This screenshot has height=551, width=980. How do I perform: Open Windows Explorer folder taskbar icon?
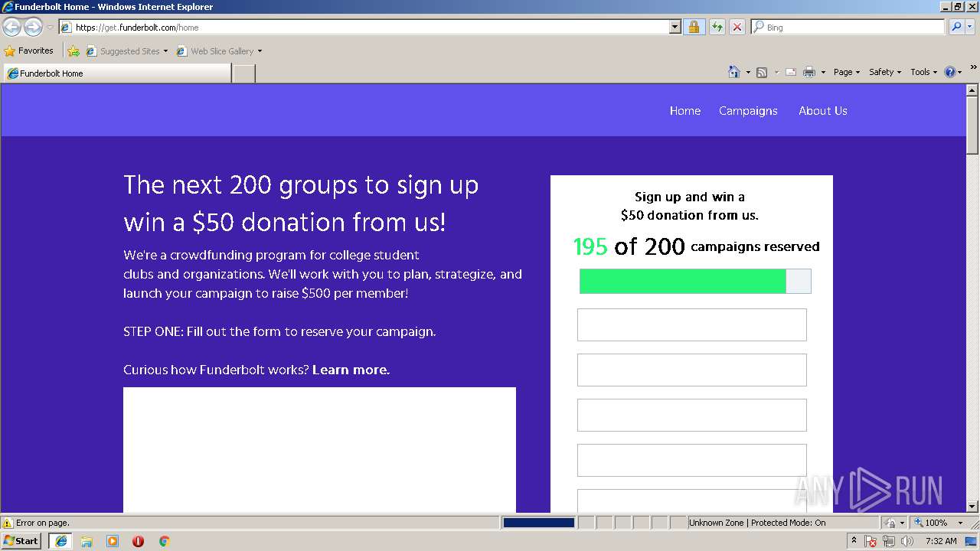click(x=87, y=541)
